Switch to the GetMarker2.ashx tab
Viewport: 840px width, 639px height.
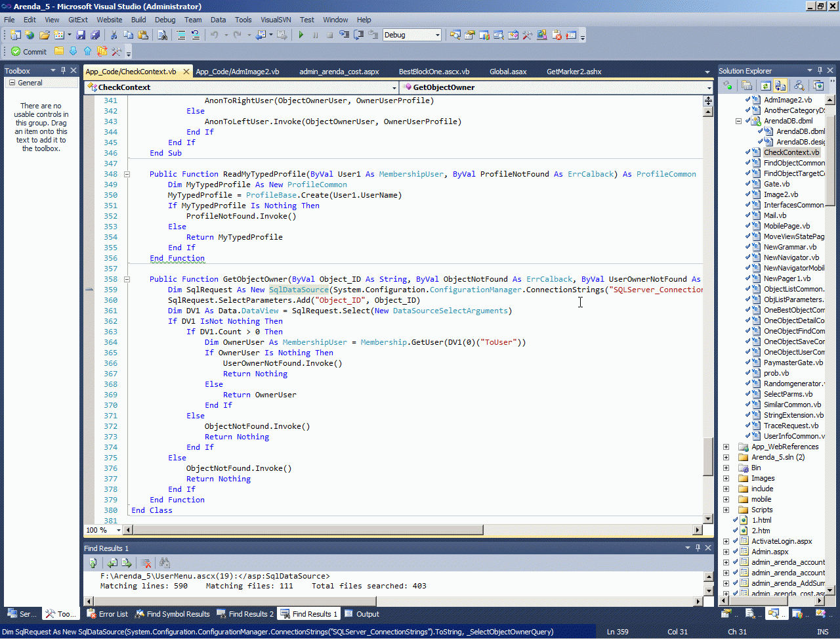click(x=574, y=72)
